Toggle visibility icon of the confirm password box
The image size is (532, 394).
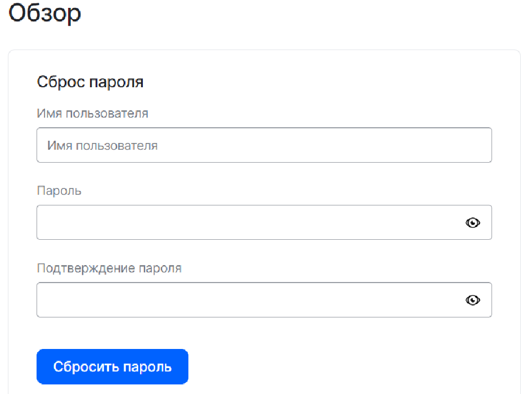[473, 300]
